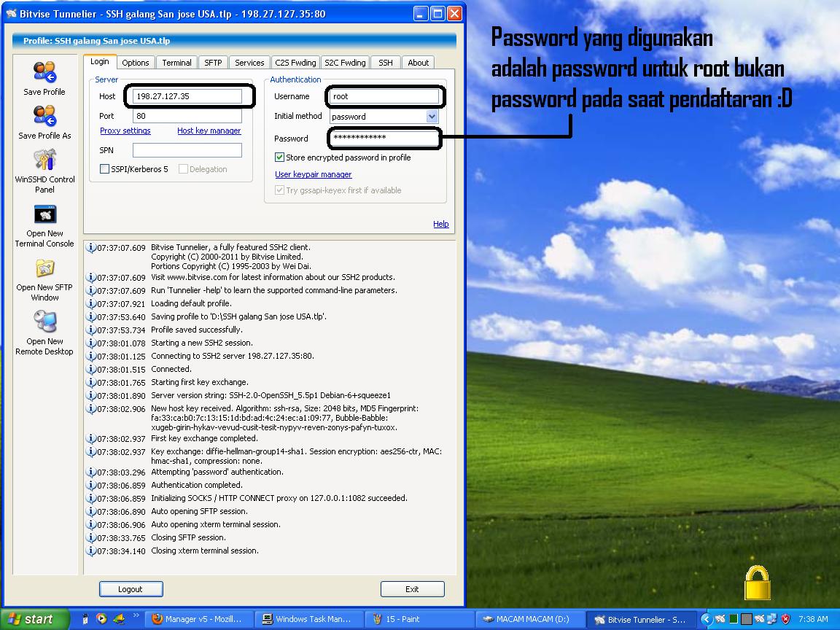Open the Initial method dropdown
The image size is (840, 630).
432,116
